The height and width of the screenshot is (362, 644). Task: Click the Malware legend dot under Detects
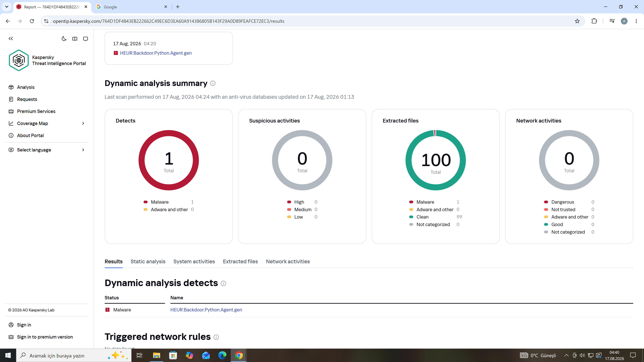[x=146, y=202]
